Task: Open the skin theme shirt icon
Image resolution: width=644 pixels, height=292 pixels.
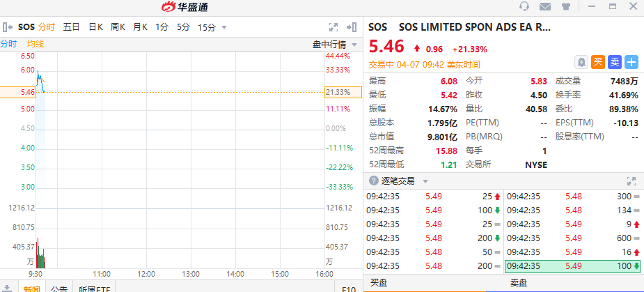Action: (565, 7)
